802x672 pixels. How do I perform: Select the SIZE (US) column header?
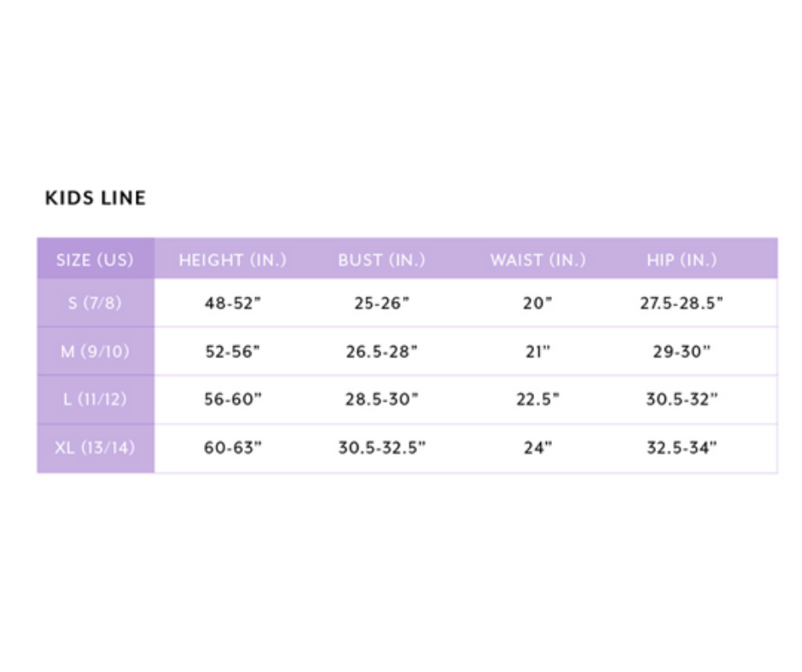[x=95, y=260]
